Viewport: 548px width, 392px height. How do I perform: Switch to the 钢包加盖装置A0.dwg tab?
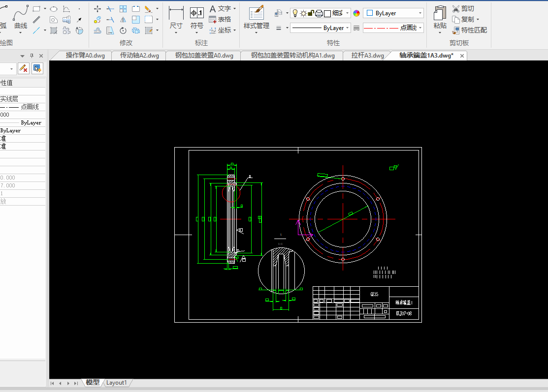pos(204,56)
